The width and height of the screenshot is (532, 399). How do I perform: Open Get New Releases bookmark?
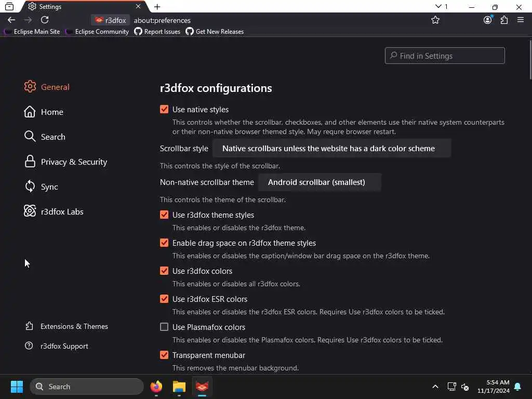(215, 32)
